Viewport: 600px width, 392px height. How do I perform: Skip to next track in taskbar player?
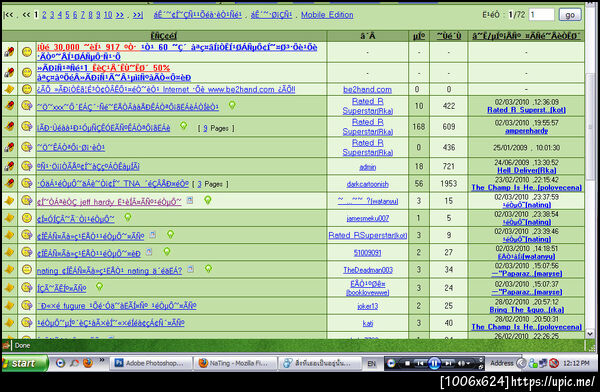448,363
